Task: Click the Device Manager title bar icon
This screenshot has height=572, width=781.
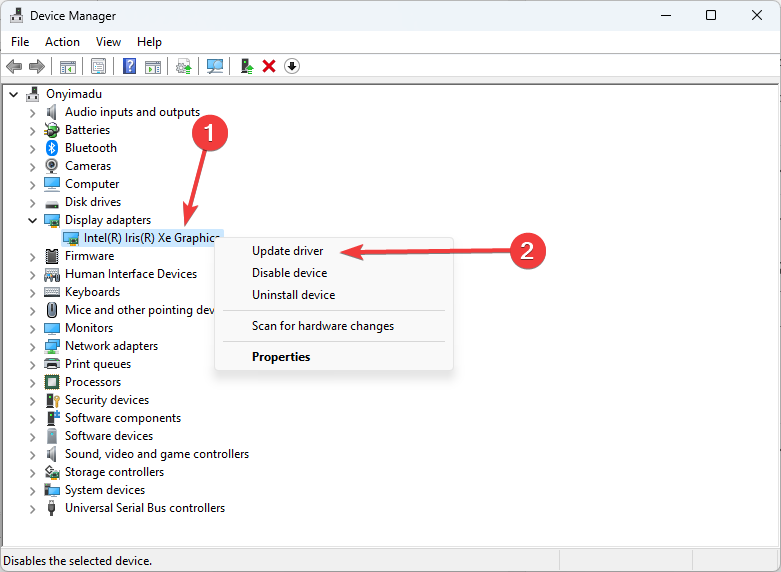Action: coord(16,15)
